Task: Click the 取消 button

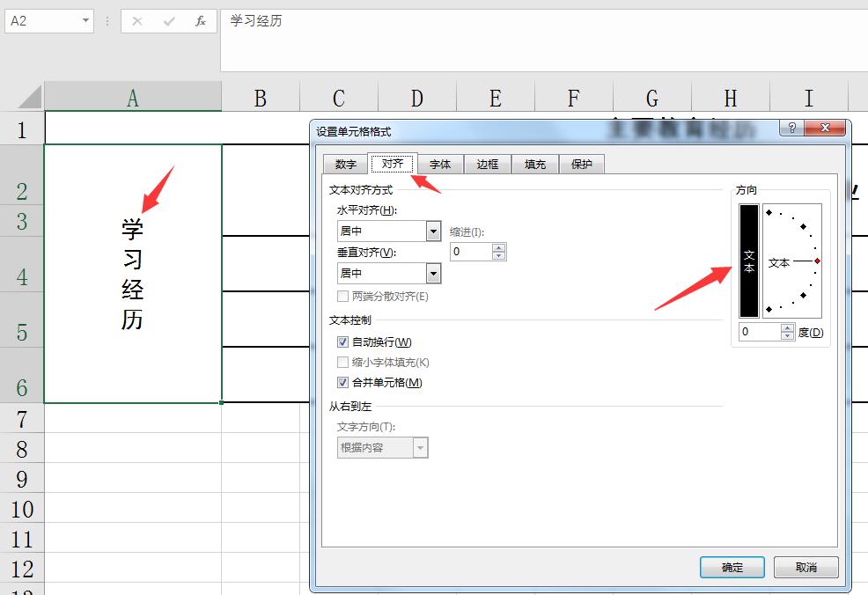Action: coord(805,568)
